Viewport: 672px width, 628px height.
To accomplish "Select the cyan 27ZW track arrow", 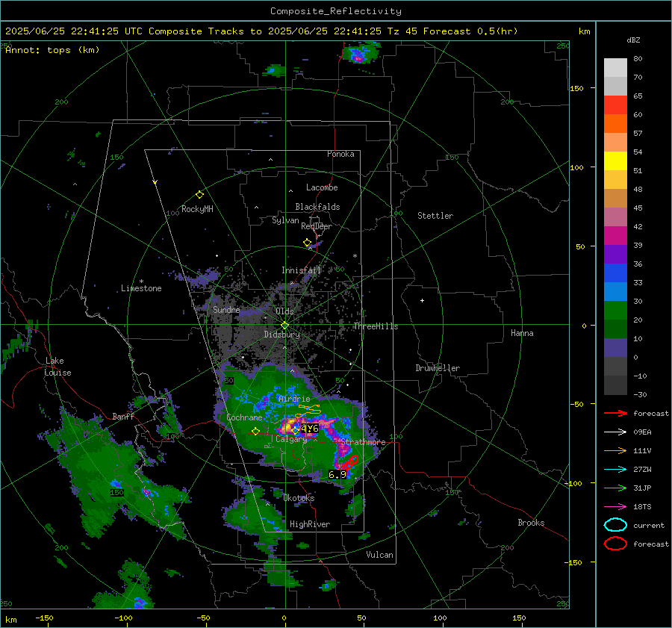I will [615, 470].
